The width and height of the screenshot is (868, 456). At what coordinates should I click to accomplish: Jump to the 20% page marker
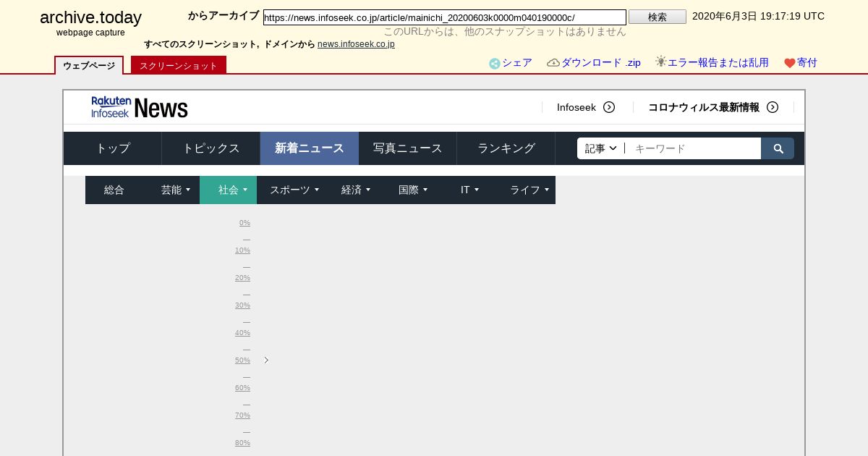[x=242, y=278]
